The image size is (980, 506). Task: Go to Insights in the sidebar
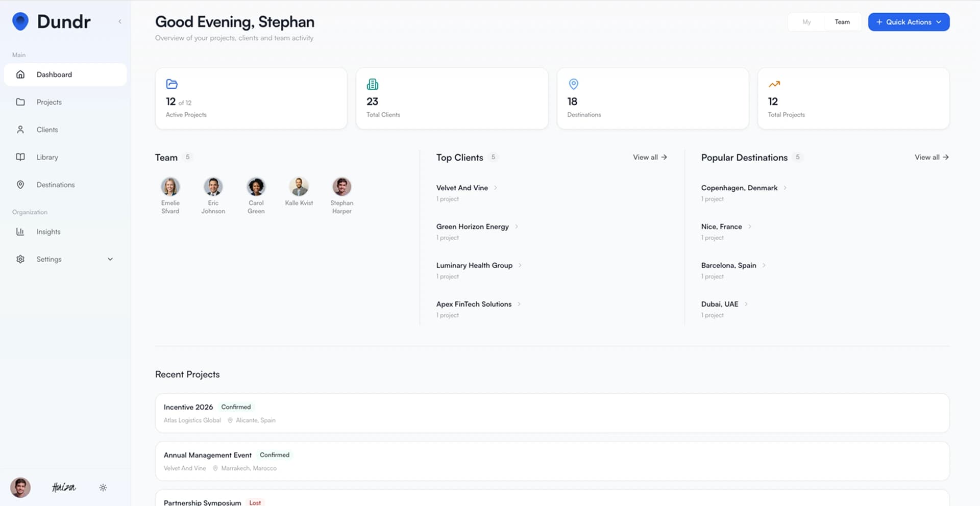click(x=65, y=232)
